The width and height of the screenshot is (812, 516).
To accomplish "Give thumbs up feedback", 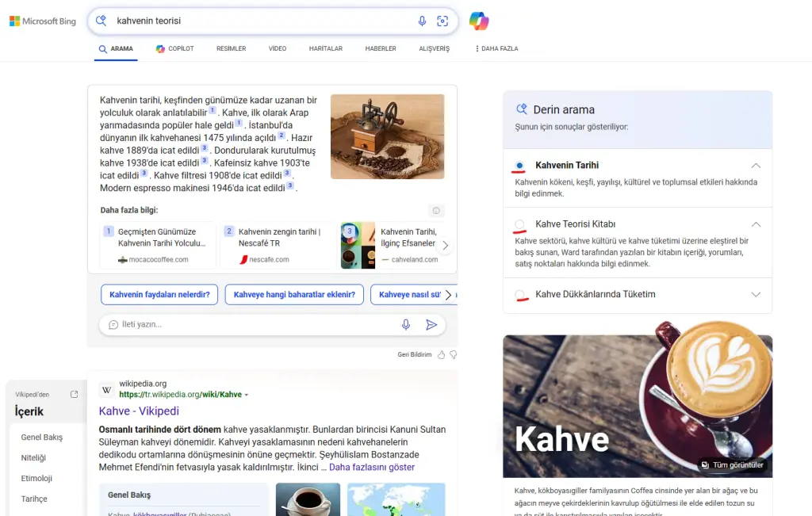I will coord(441,354).
